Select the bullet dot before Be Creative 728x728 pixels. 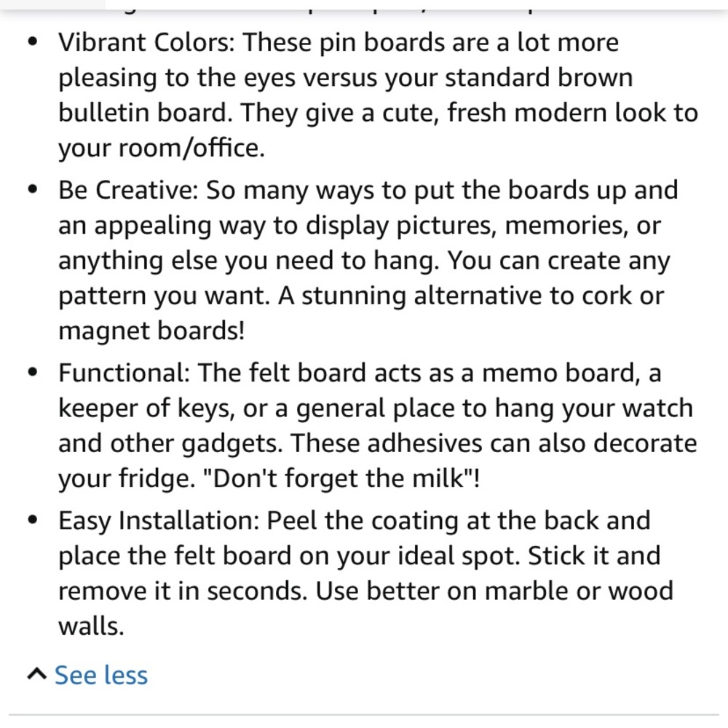pos(33,189)
